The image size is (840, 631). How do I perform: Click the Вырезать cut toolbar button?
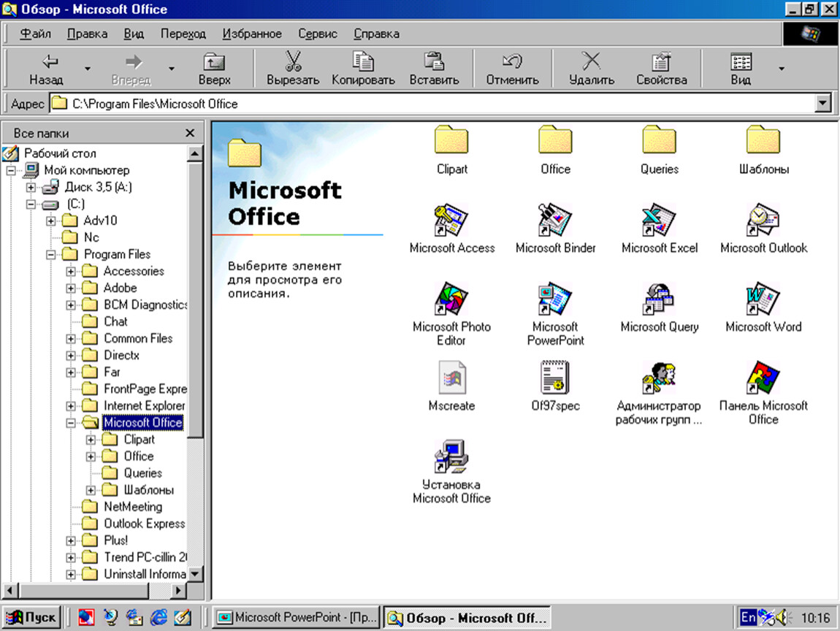coord(292,69)
